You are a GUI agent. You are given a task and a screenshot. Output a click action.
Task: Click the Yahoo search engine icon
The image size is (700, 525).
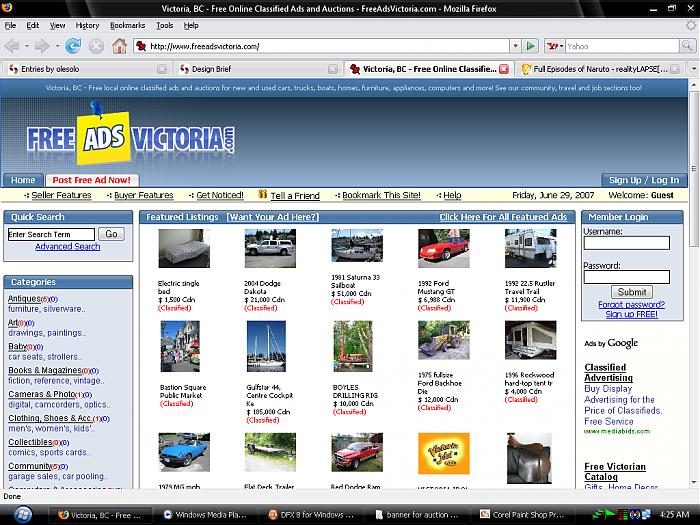(553, 46)
